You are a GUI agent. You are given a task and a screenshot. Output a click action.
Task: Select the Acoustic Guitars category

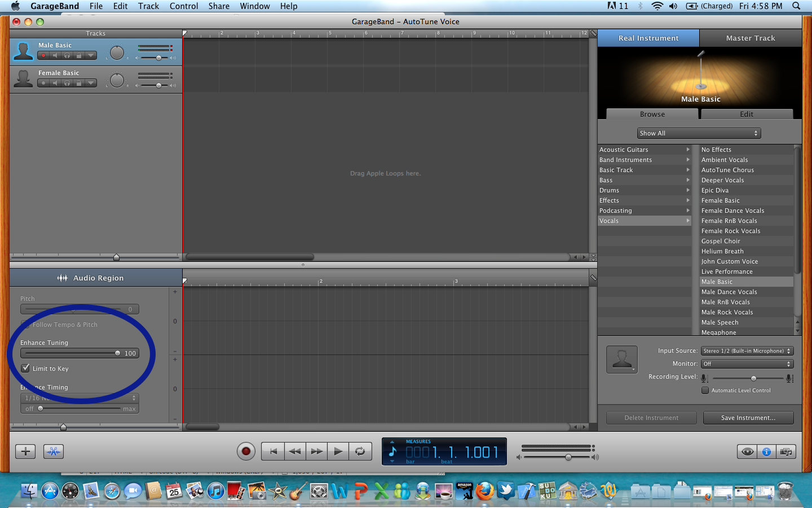(x=645, y=150)
